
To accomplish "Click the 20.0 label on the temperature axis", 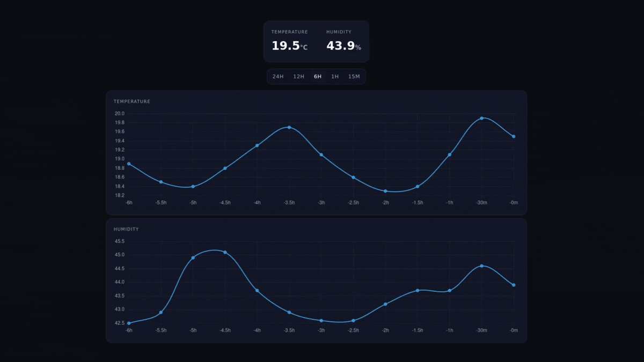I will (x=119, y=114).
